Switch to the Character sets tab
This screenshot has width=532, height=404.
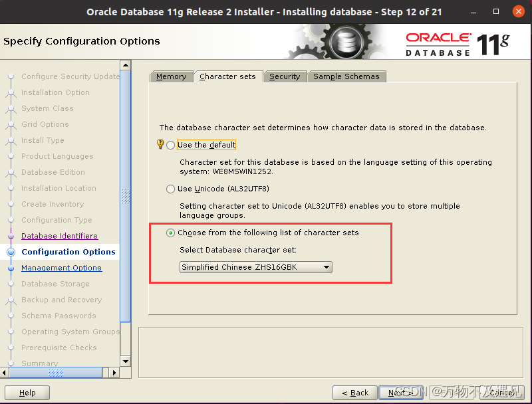tap(227, 76)
